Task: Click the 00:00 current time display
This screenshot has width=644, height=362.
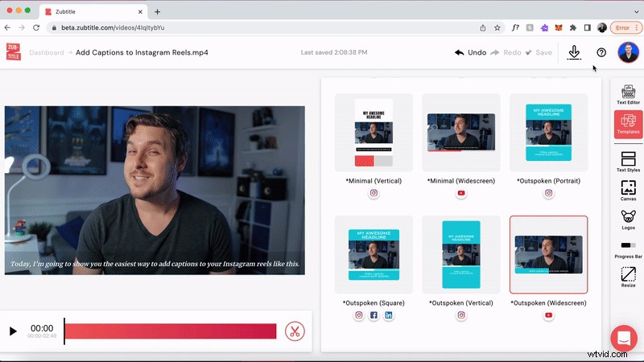Action: (42, 328)
